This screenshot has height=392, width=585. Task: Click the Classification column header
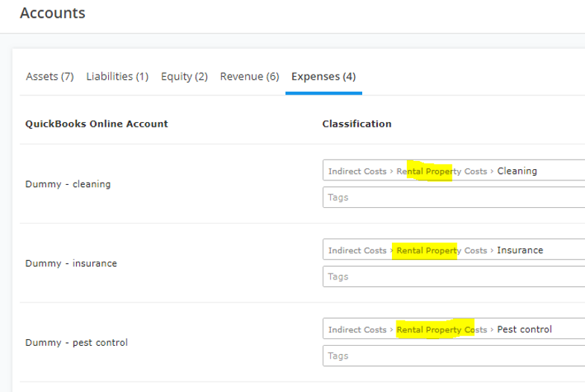(x=357, y=124)
